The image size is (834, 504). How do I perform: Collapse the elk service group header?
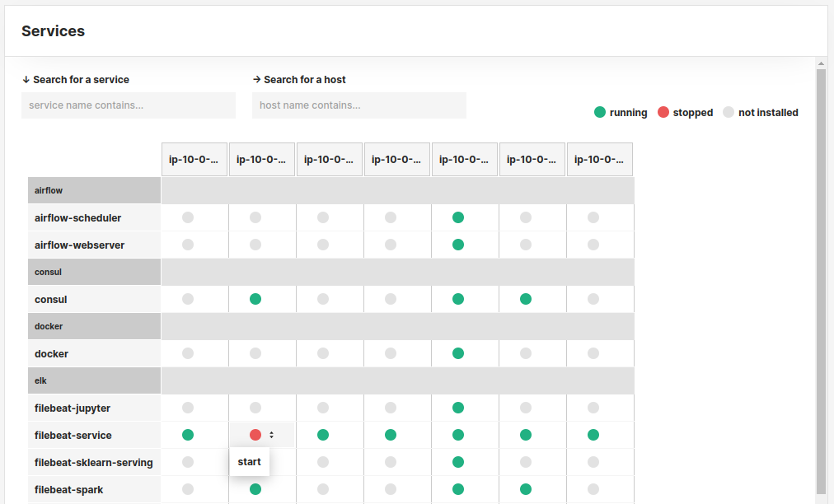tap(94, 380)
